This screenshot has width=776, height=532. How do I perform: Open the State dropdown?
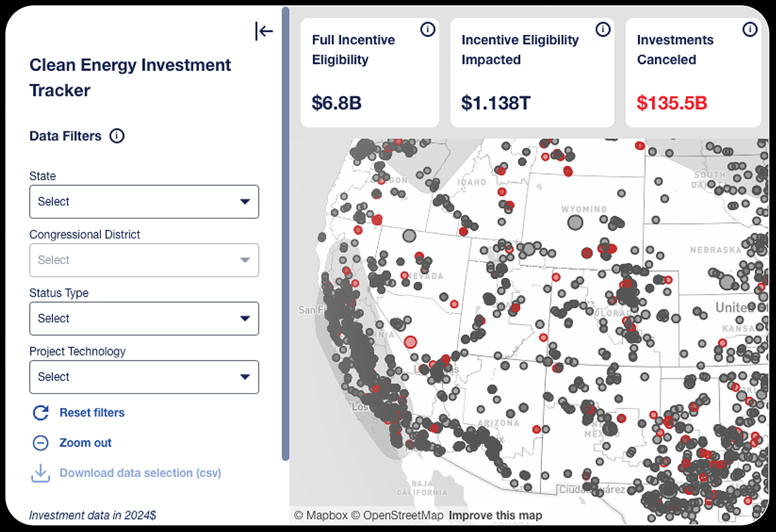pos(144,202)
